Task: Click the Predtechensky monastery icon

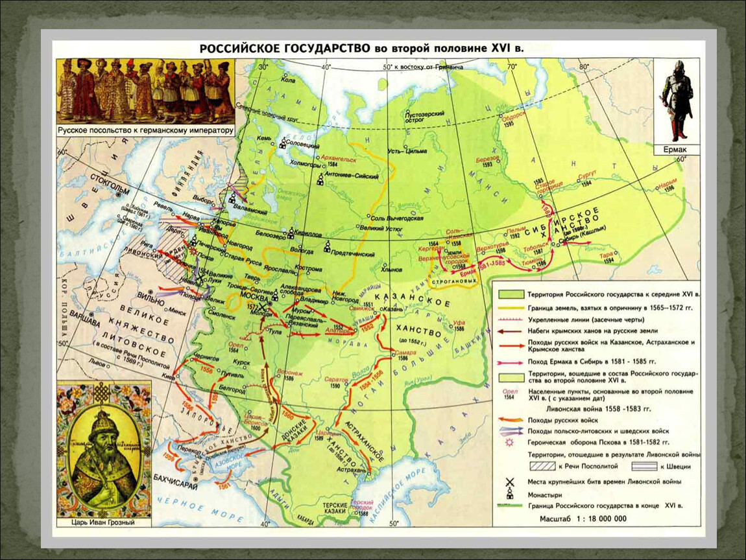Action: [x=328, y=246]
